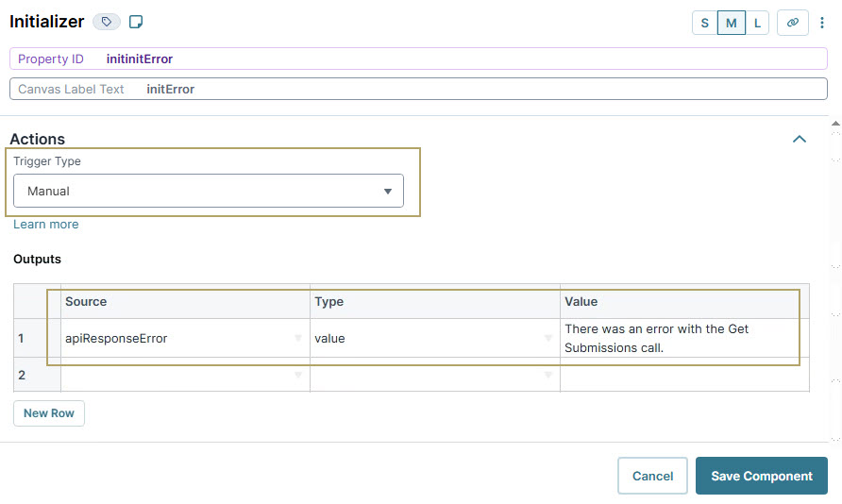Image resolution: width=842 pixels, height=504 pixels.
Task: Open the three-dot more options menu
Action: (821, 23)
